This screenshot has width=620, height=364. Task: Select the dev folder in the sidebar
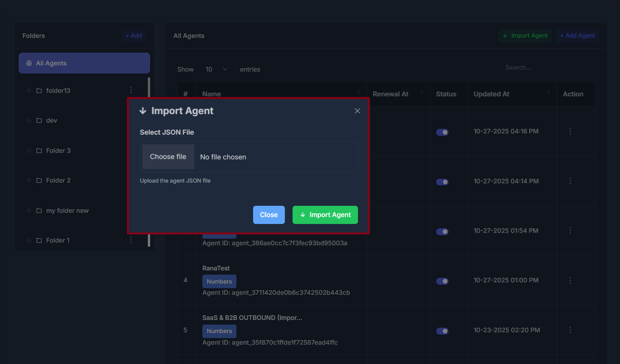[x=51, y=120]
